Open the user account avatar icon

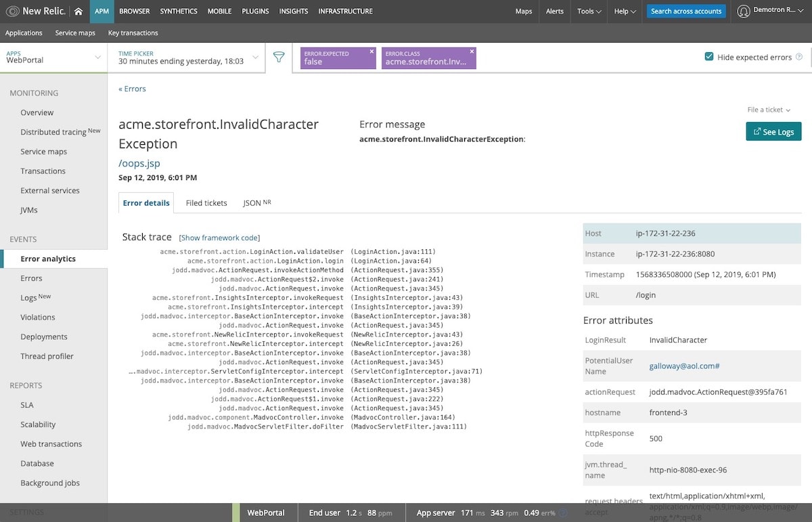point(744,12)
